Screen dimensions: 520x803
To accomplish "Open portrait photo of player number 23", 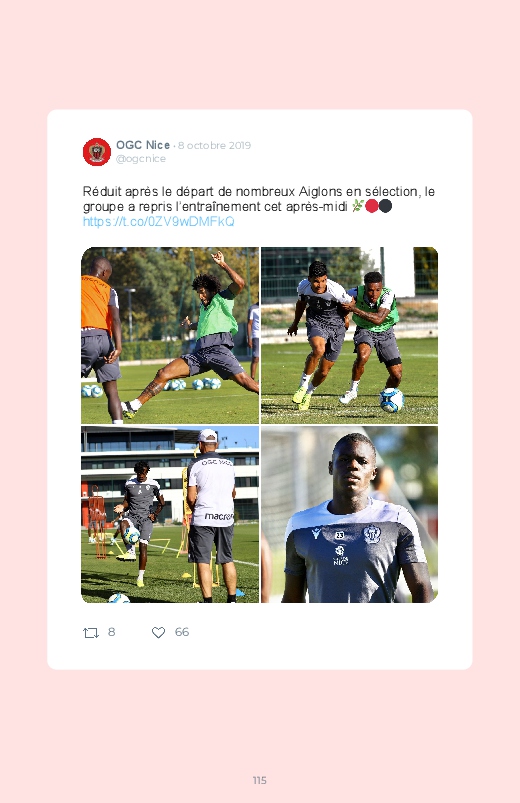I will click(349, 514).
